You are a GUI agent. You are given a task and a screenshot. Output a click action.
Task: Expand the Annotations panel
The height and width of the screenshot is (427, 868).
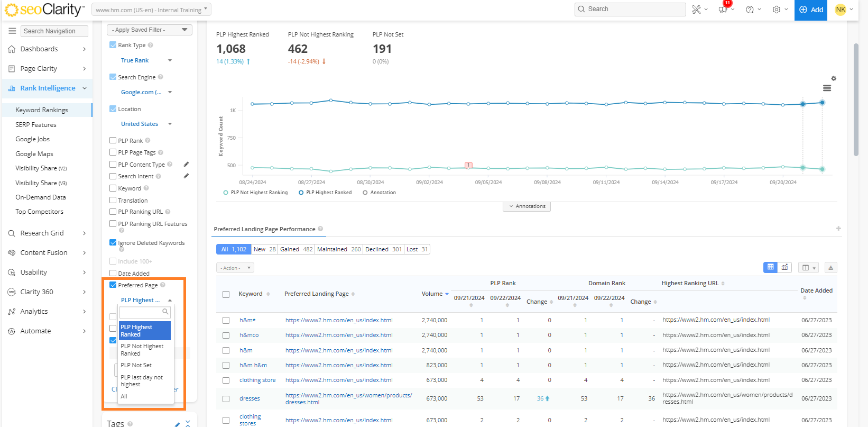pyautogui.click(x=527, y=206)
